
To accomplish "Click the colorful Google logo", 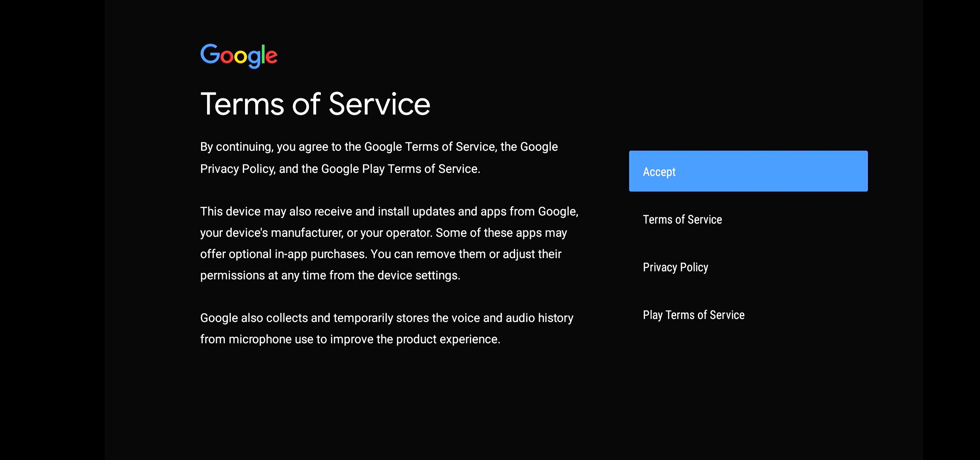I will [239, 56].
